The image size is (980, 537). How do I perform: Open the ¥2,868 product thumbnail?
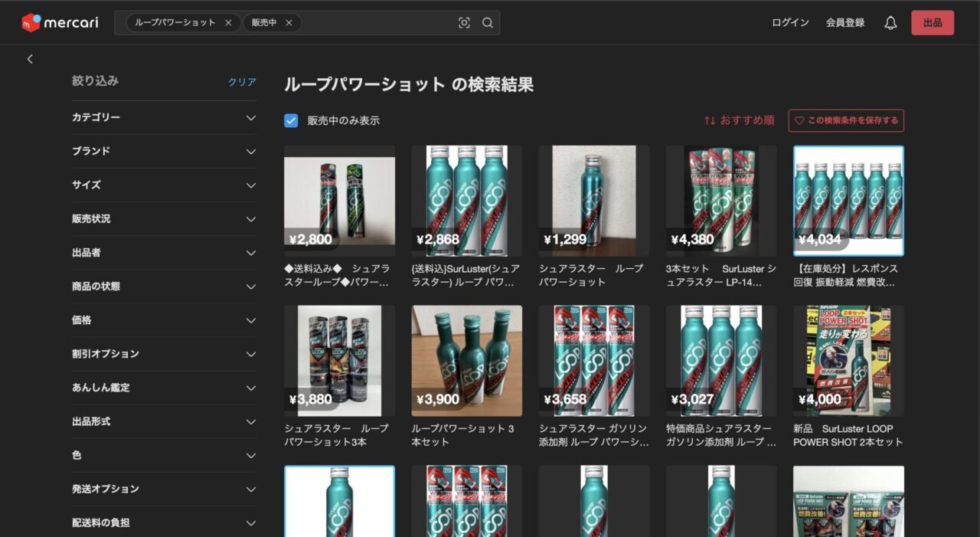pyautogui.click(x=467, y=201)
